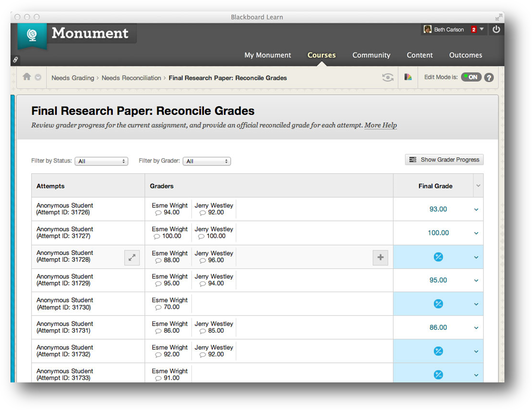Screen dimensions: 532x410
Task: Go to course home via house icon
Action: [27, 77]
